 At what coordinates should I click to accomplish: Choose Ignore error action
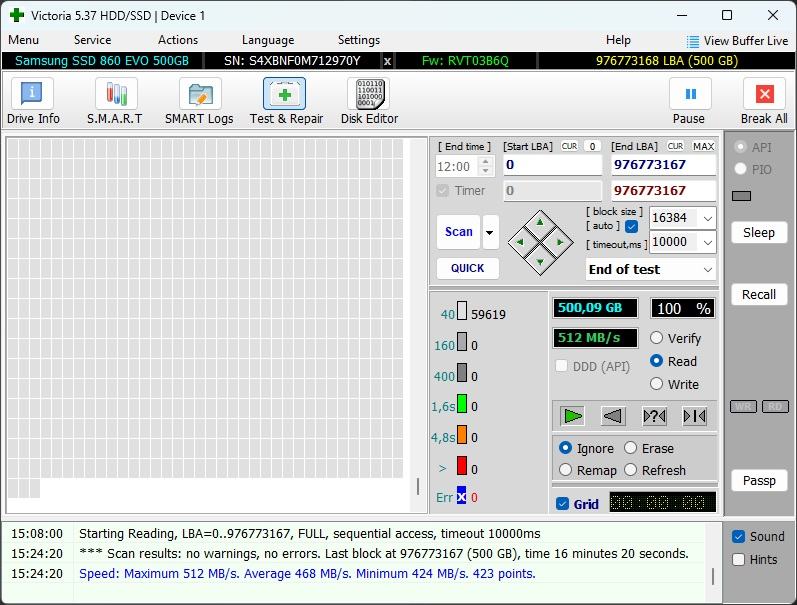565,448
